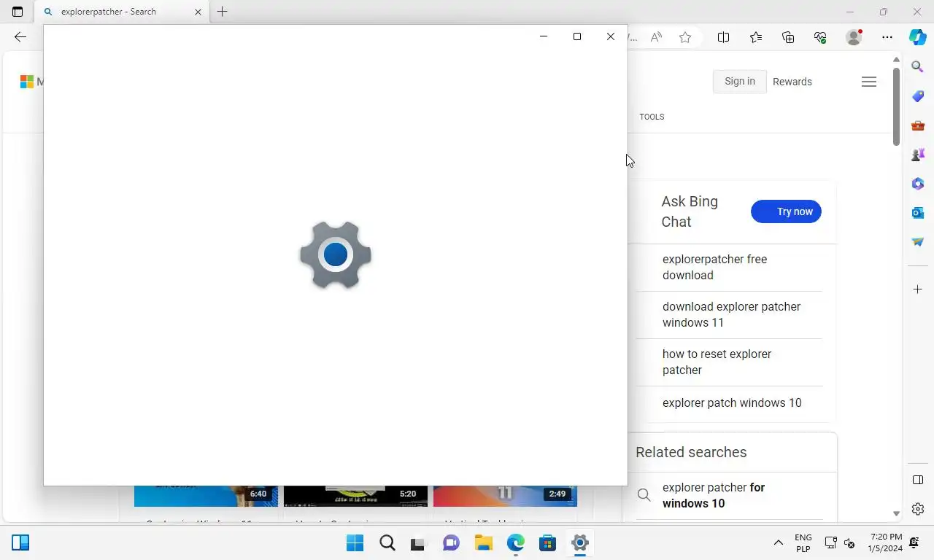
Task: Open the Bing hamburger menu
Action: (x=869, y=82)
